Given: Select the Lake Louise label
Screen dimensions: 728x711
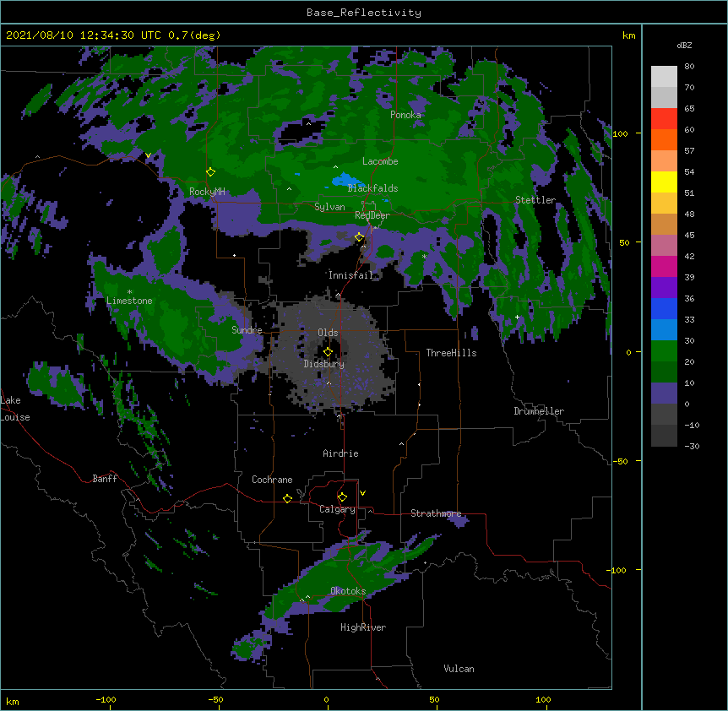Looking at the screenshot, I should pyautogui.click(x=15, y=409).
